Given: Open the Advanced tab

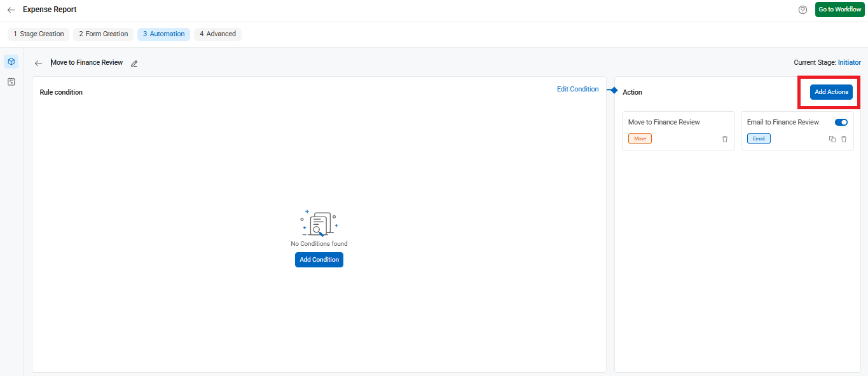Looking at the screenshot, I should click(x=217, y=34).
